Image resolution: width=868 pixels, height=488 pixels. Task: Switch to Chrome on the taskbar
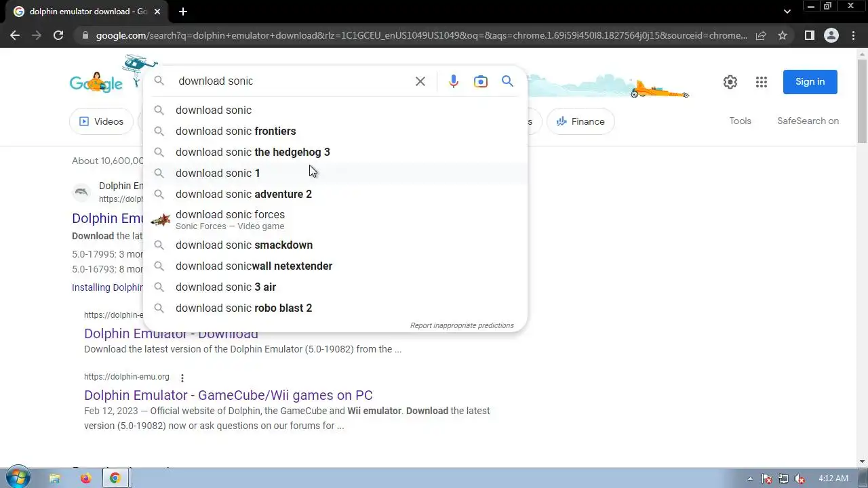[x=115, y=478]
